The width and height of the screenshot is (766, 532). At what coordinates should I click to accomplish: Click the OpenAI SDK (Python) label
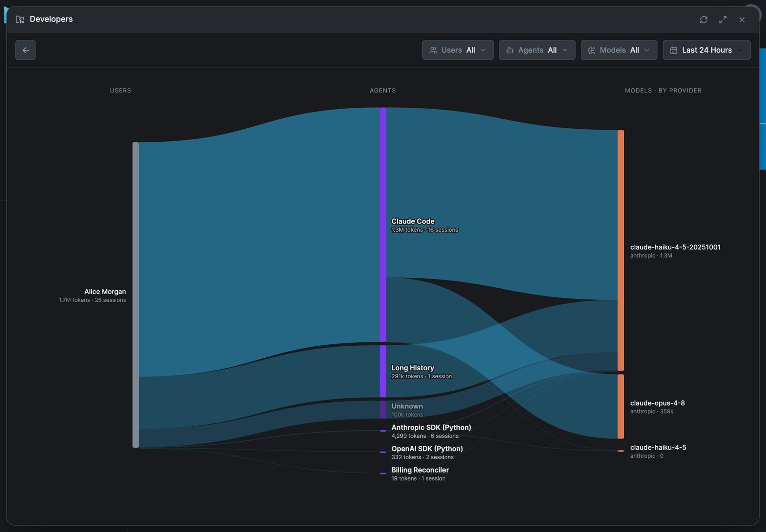tap(427, 449)
